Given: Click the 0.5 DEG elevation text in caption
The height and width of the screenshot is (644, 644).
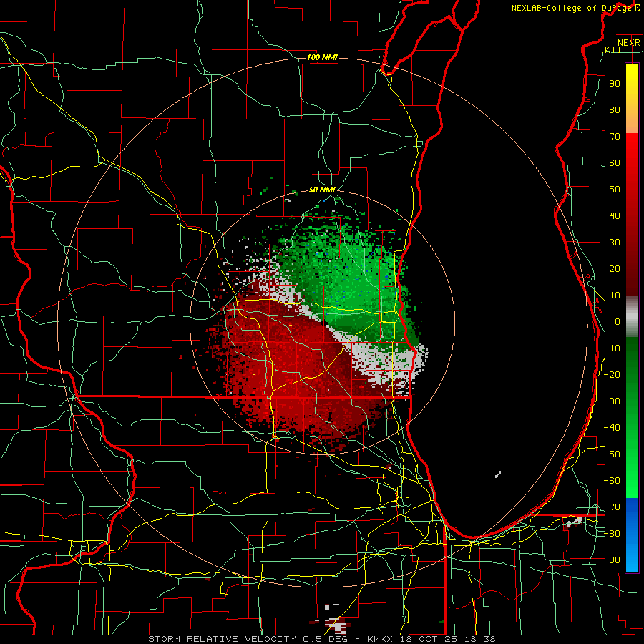Looking at the screenshot, I should [326, 639].
